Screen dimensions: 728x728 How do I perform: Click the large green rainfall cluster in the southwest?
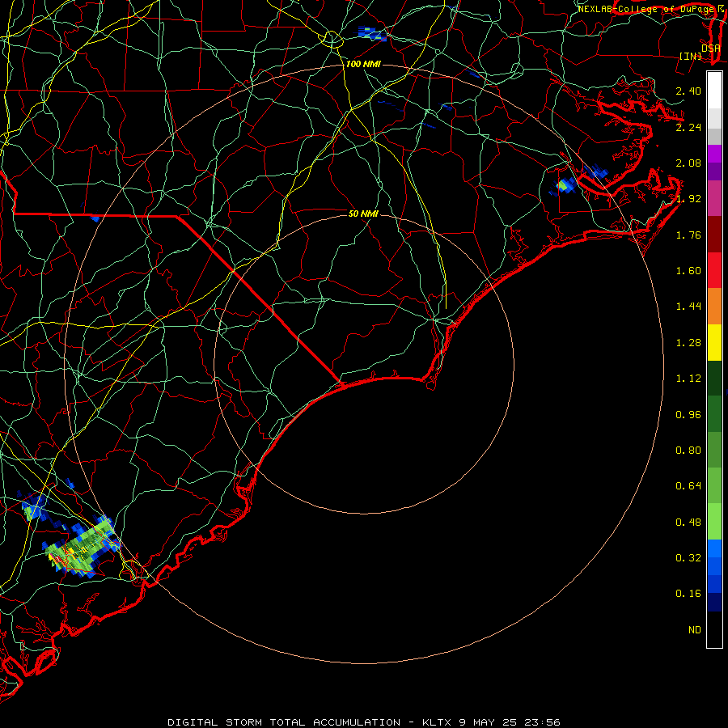pos(81,548)
